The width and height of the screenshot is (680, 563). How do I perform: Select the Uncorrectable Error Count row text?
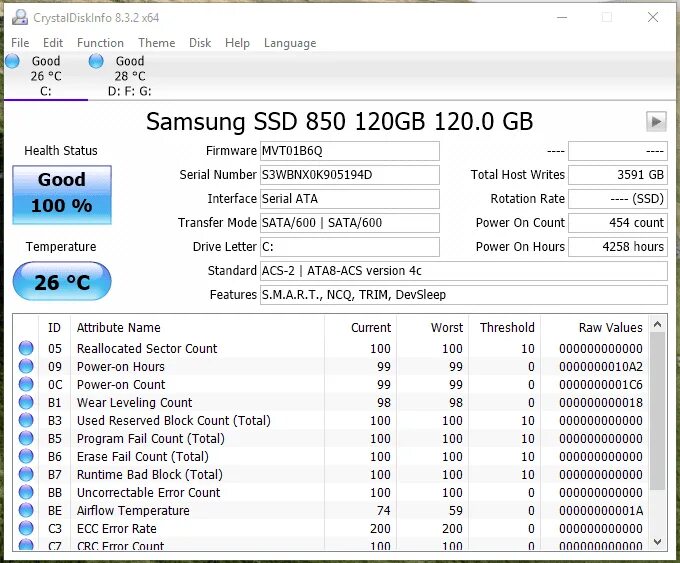[x=148, y=493]
